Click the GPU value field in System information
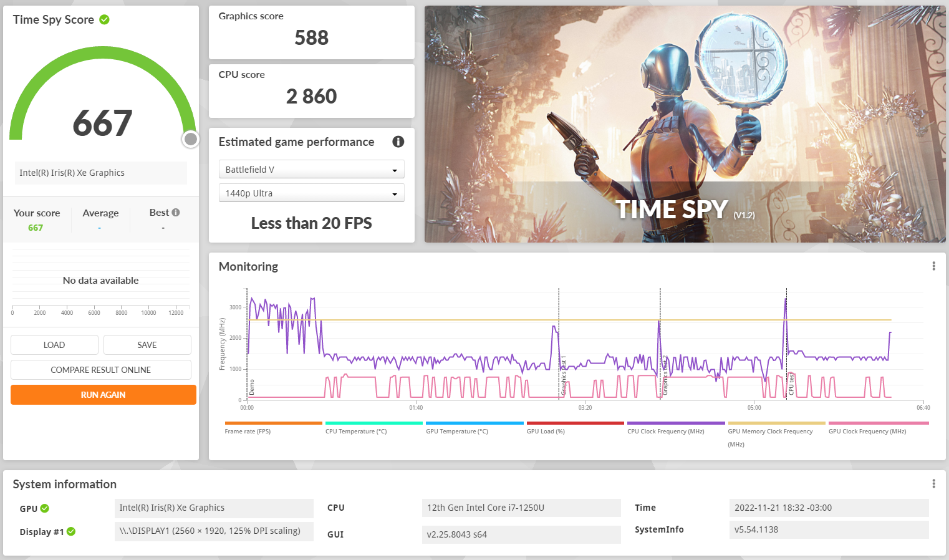 [x=214, y=508]
